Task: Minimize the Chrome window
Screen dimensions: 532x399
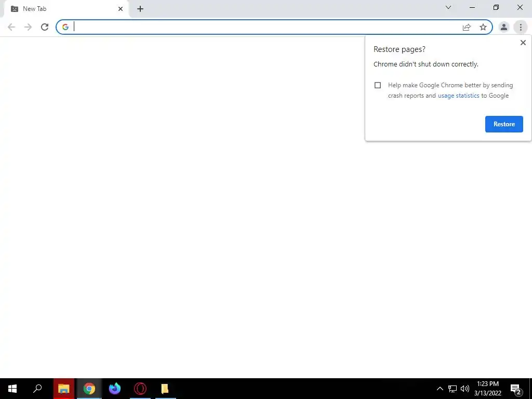Action: [x=472, y=7]
